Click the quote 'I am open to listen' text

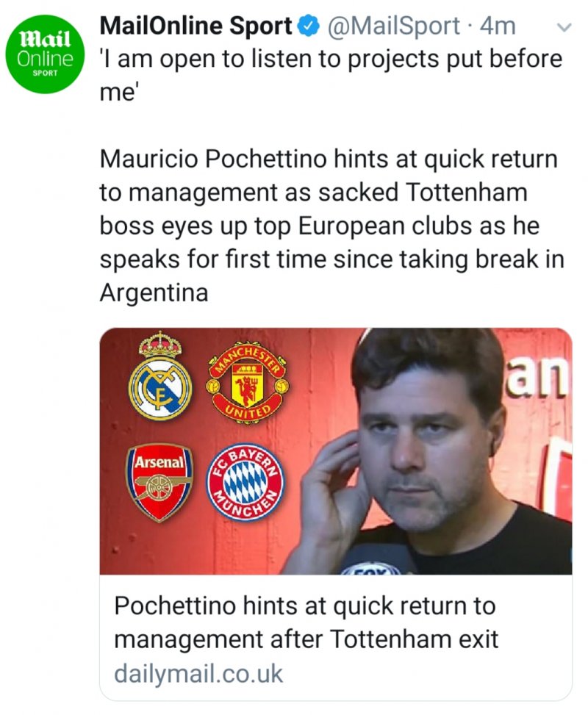pos(331,75)
